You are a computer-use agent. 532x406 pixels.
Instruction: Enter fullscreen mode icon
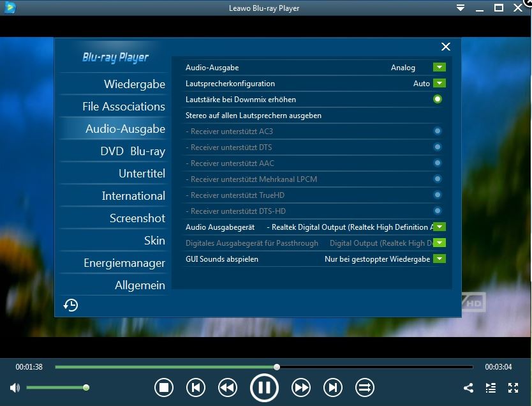[513, 387]
